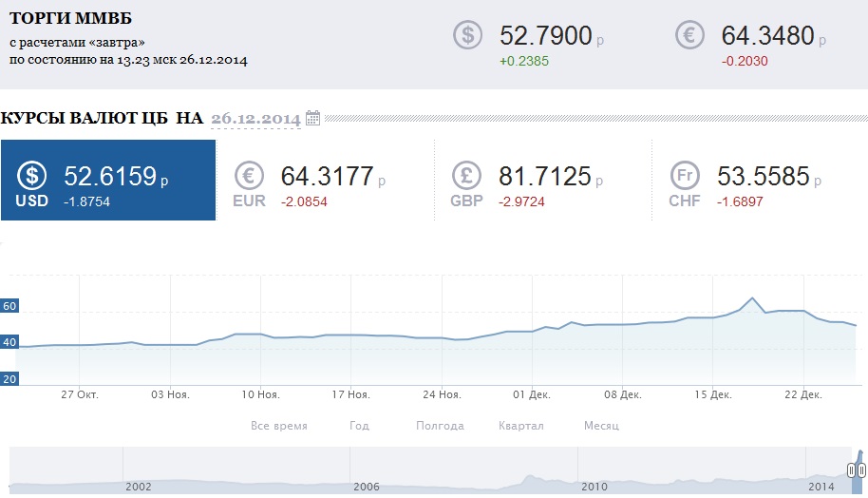Select the USD 52.6159 rate card
The image size is (868, 498).
click(108, 180)
